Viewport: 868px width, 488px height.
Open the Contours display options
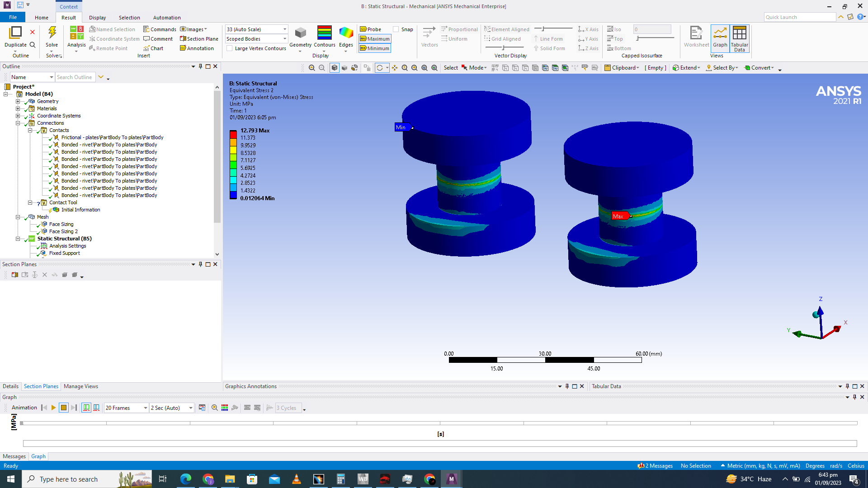tap(324, 38)
